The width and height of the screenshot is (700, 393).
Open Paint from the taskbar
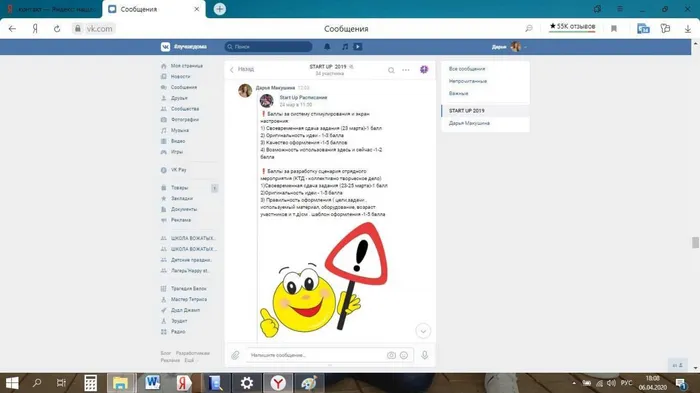(309, 383)
